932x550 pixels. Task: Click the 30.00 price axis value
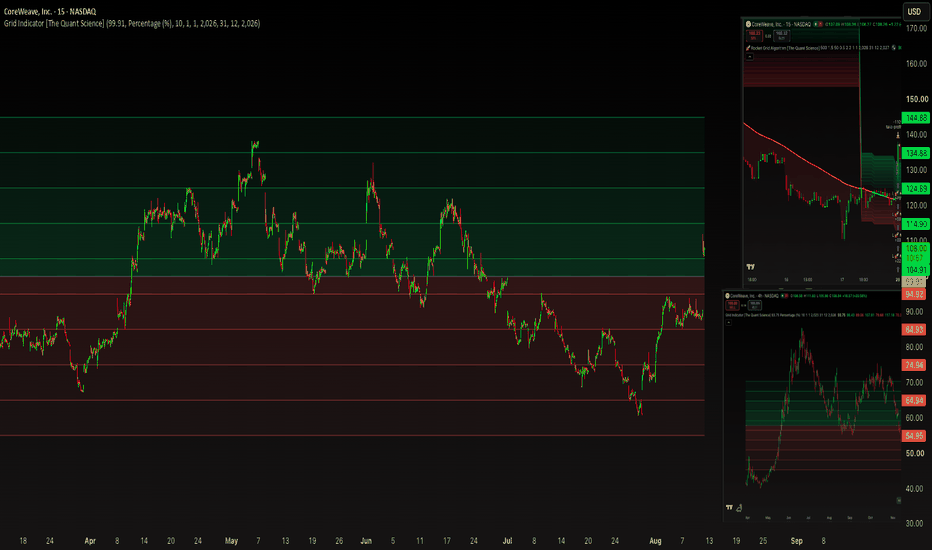(x=914, y=524)
